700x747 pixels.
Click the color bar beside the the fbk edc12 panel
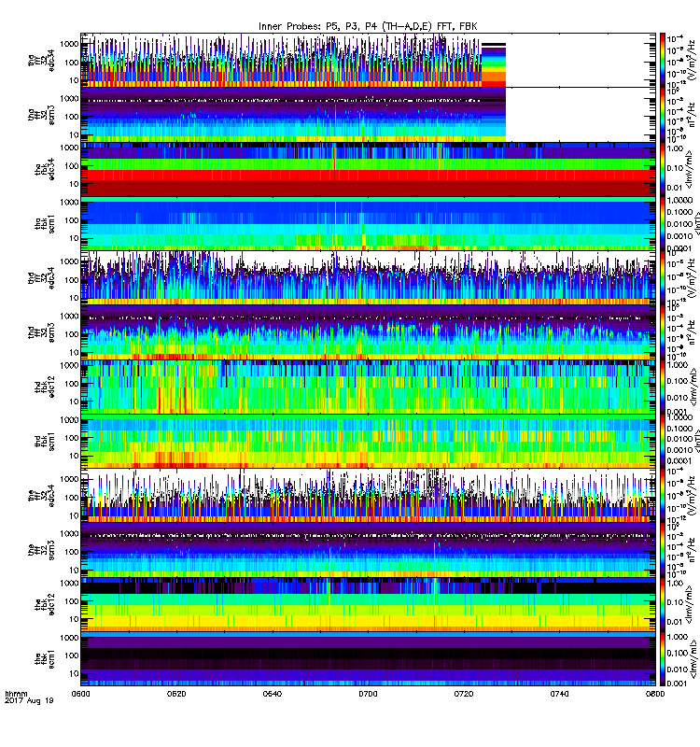[663, 604]
